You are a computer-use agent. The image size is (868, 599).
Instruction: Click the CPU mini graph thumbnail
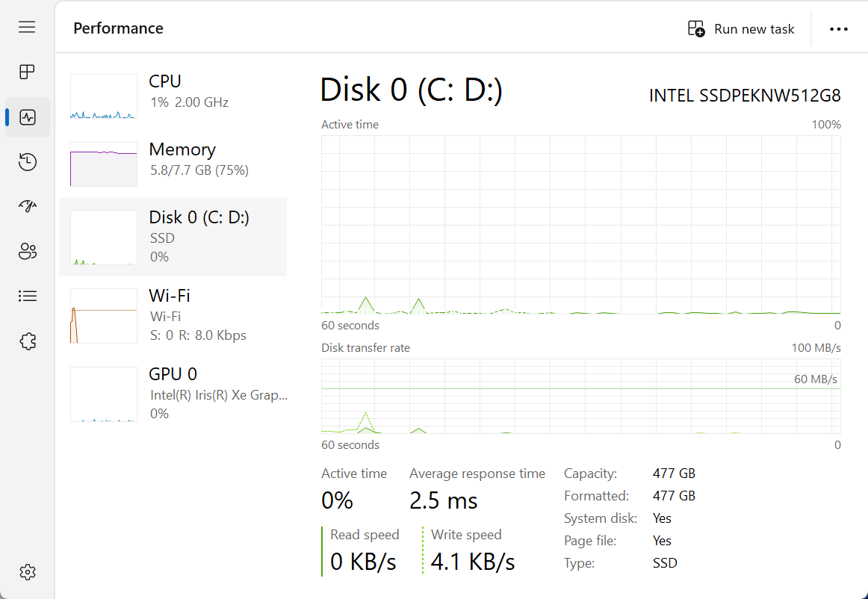coord(104,96)
